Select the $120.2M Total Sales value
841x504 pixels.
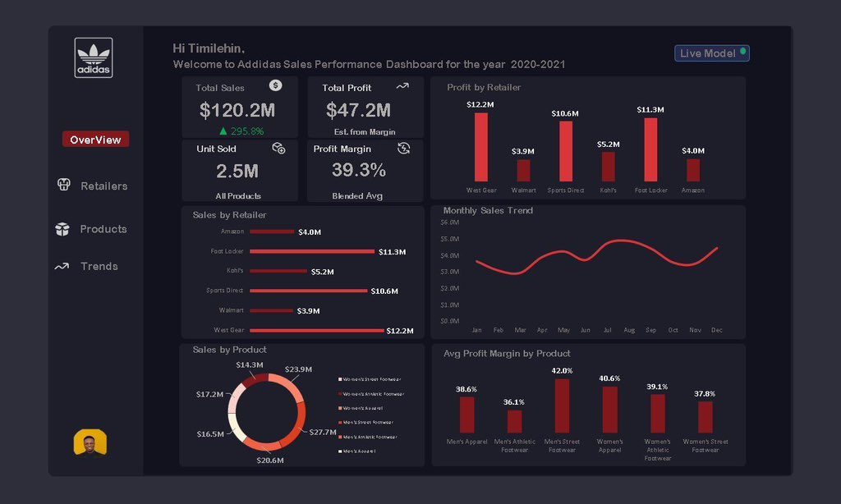pos(237,110)
